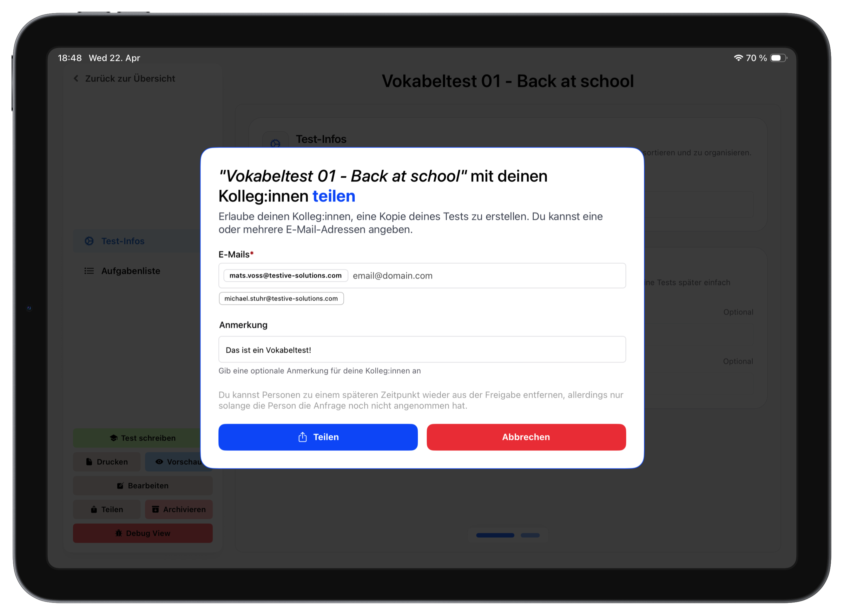Image resolution: width=844 pixels, height=616 pixels.
Task: Click the second page indicator bar
Action: pos(530,535)
